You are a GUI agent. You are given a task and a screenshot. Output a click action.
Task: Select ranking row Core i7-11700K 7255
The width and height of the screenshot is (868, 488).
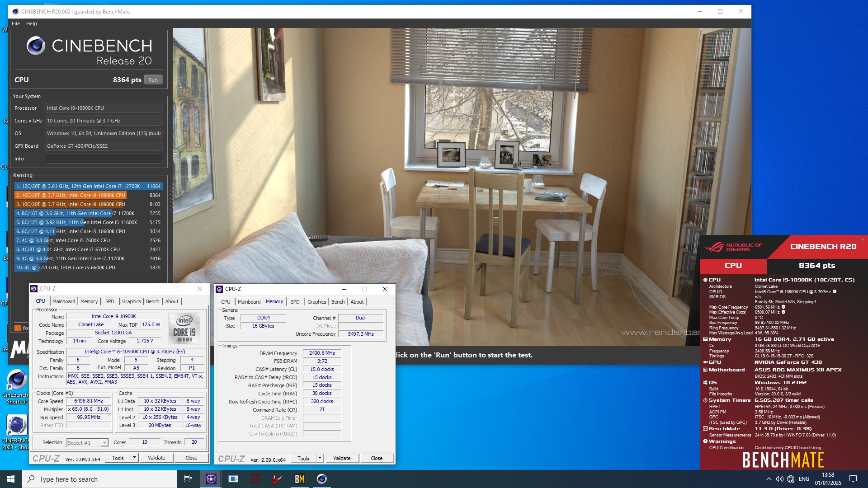pos(88,213)
